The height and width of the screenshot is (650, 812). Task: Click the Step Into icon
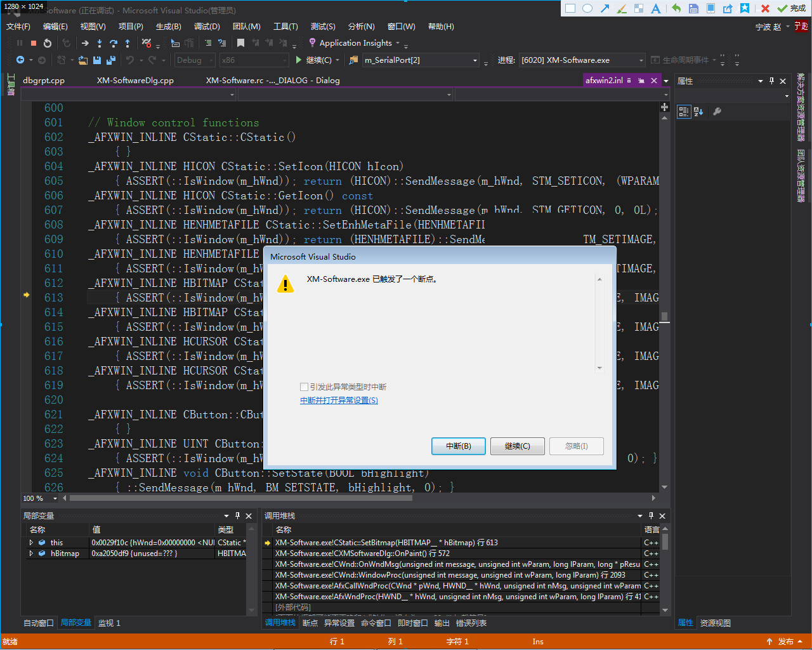tap(100, 43)
